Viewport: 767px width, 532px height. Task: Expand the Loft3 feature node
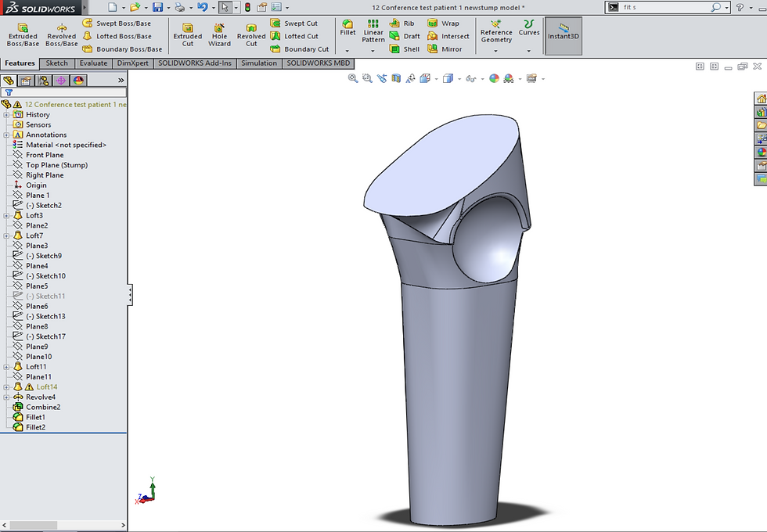[6, 216]
